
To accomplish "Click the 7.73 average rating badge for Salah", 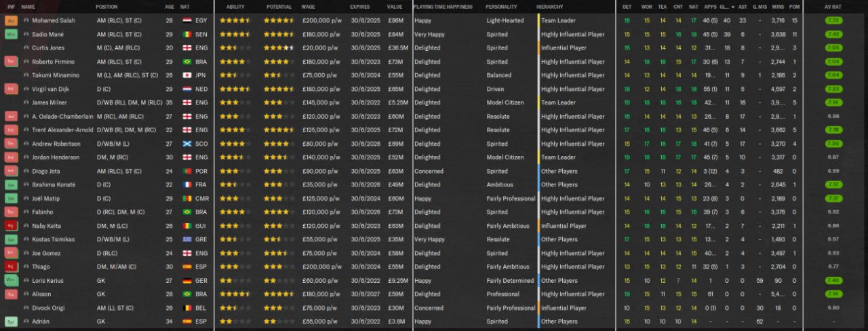I will [834, 20].
